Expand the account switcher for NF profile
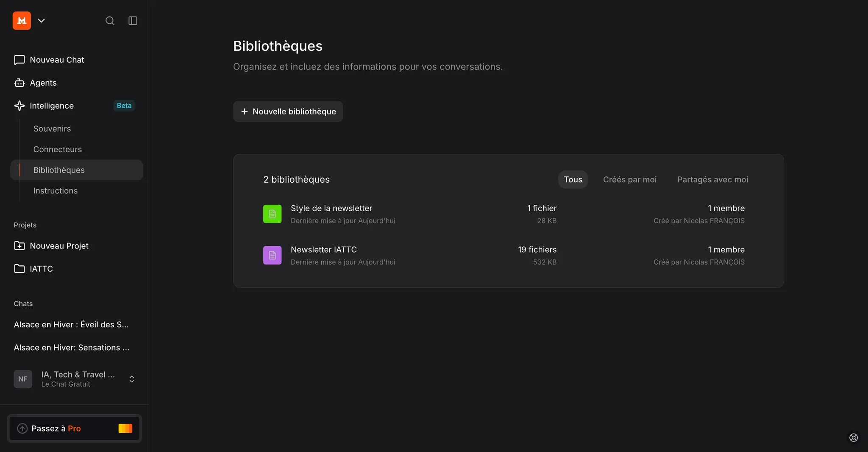Image resolution: width=868 pixels, height=452 pixels. click(131, 379)
